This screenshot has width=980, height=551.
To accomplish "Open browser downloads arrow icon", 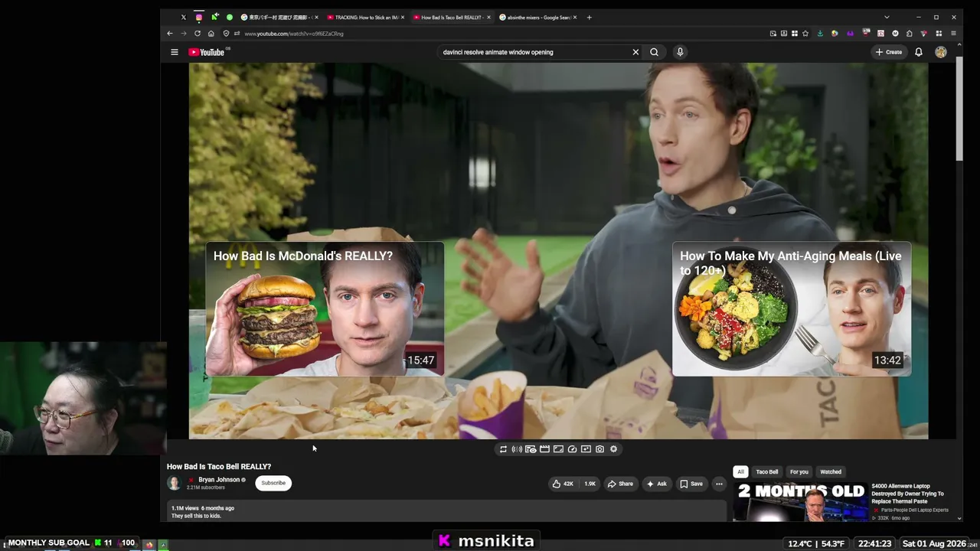I will point(820,34).
